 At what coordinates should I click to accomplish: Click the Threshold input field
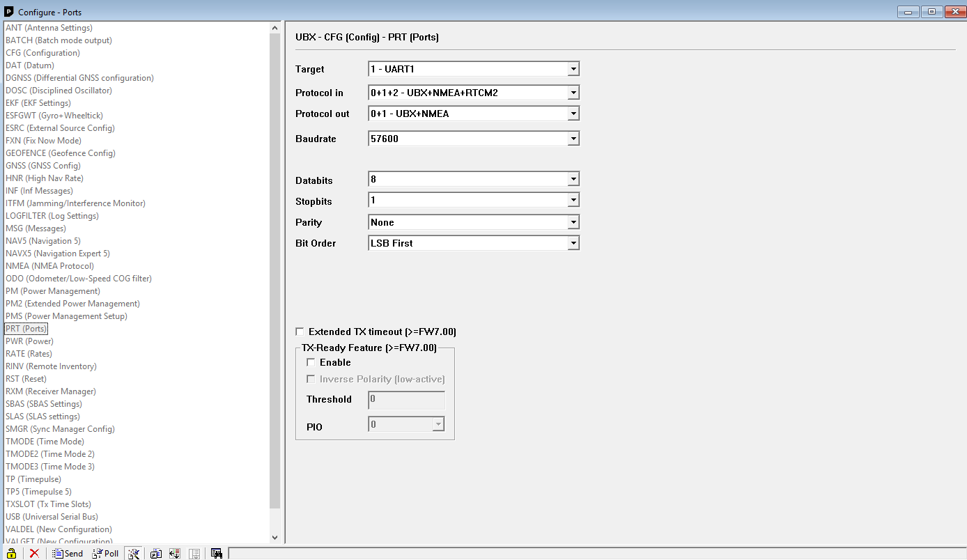click(406, 399)
